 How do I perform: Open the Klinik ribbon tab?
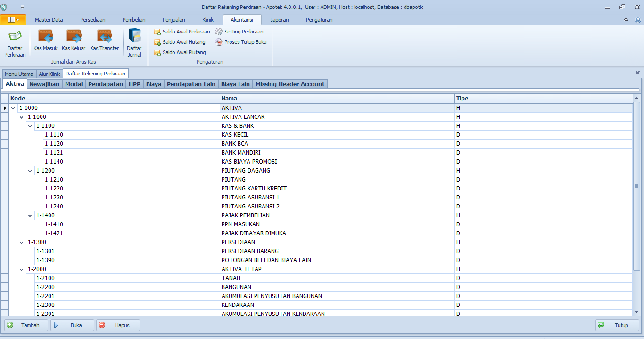pos(208,20)
